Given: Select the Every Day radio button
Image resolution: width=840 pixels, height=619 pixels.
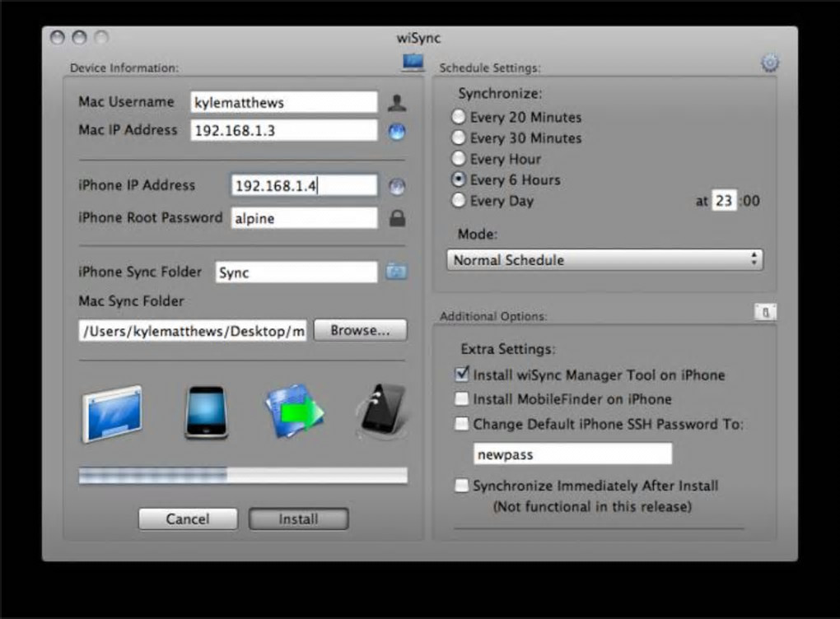Looking at the screenshot, I should coord(459,200).
